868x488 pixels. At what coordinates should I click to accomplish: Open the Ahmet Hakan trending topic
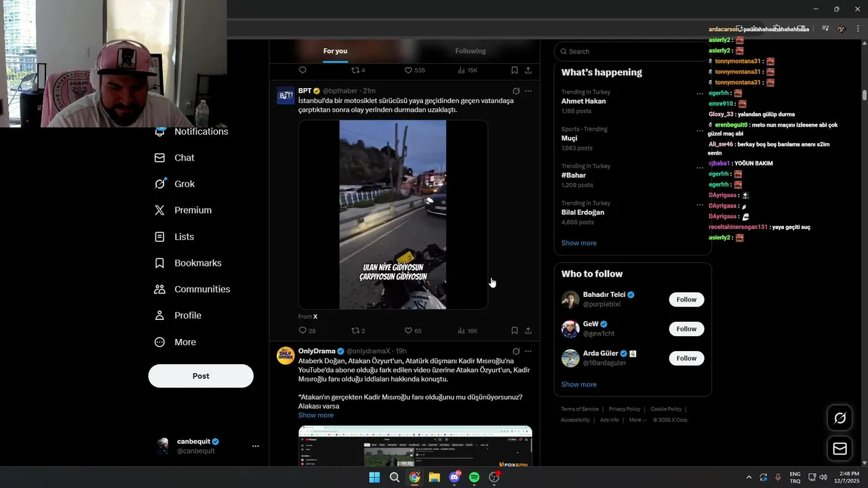coord(583,101)
